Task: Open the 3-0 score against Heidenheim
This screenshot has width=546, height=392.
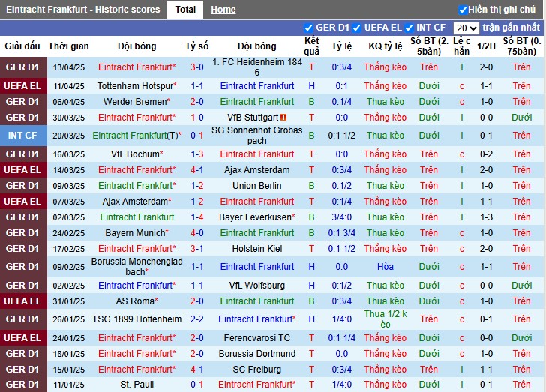Action: click(196, 67)
